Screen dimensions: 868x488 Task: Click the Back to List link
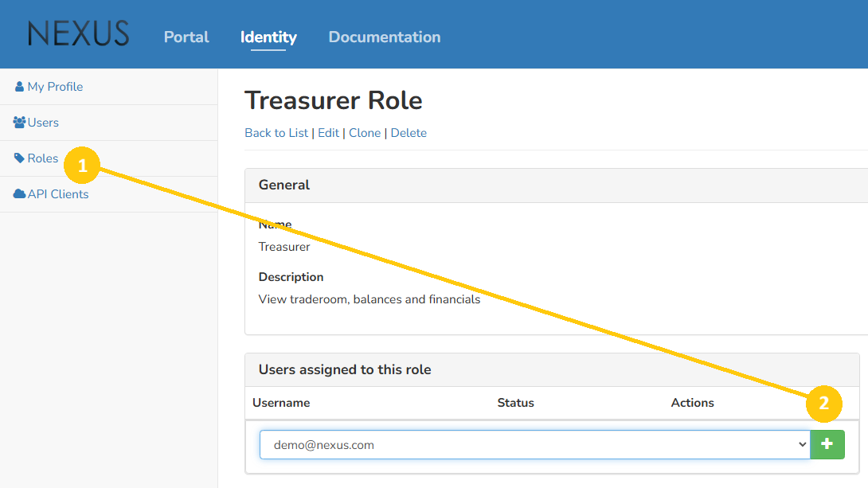pyautogui.click(x=276, y=132)
